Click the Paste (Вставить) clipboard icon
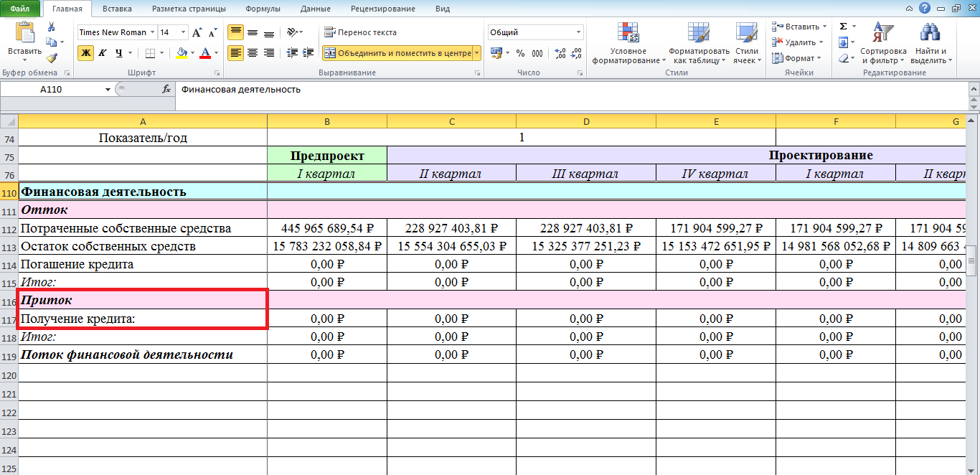Viewport: 980px width, 475px height. pos(24,33)
